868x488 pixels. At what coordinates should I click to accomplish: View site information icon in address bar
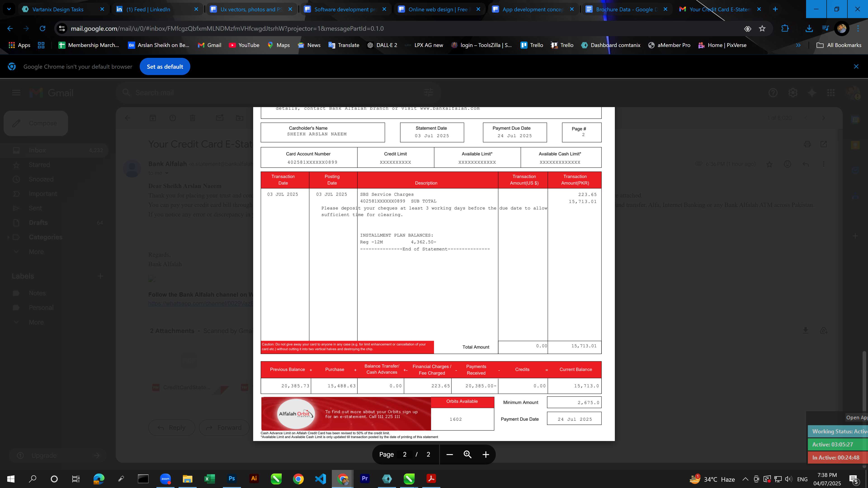(x=62, y=29)
